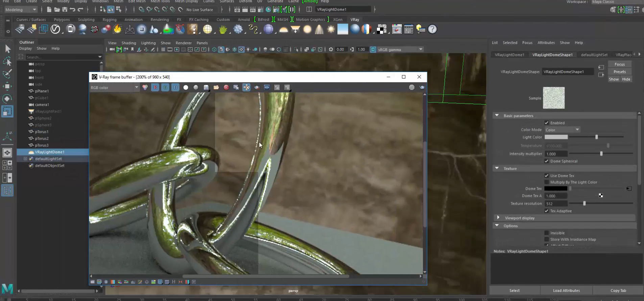Image resolution: width=644 pixels, height=301 pixels.
Task: Switch to the defaultLightSet tab
Action: pyautogui.click(x=594, y=55)
